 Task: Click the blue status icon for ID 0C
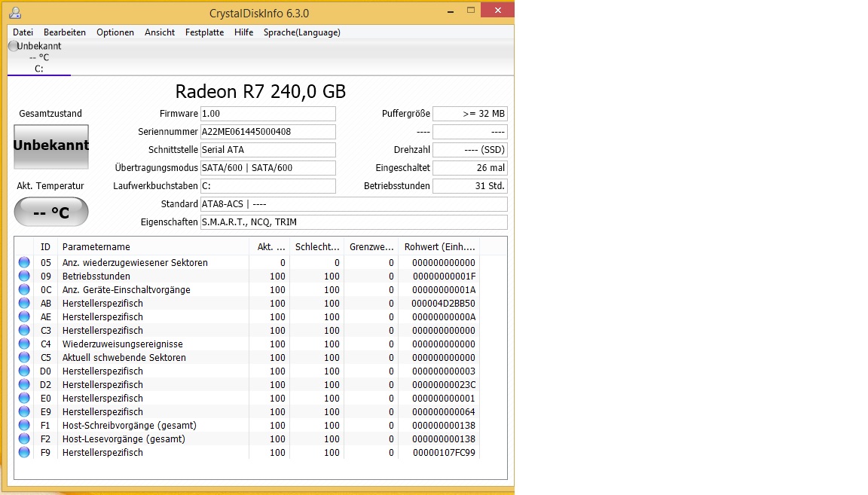point(24,289)
